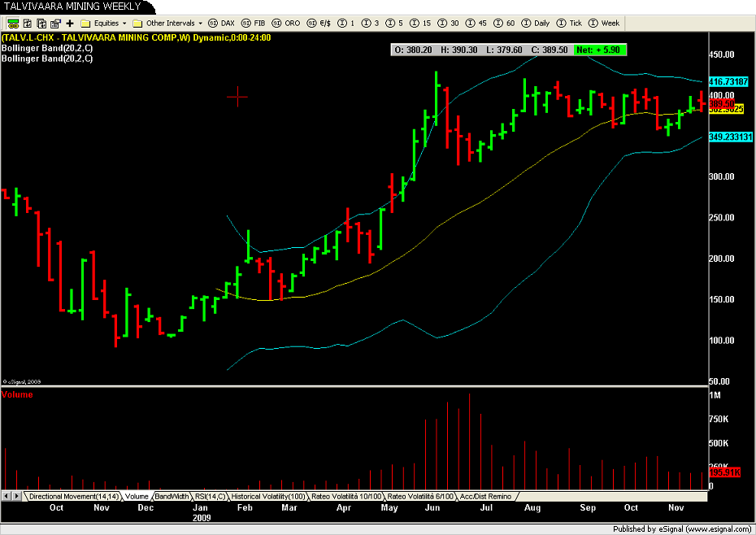Set interval to Daily
This screenshot has height=535, width=756.
[536, 24]
